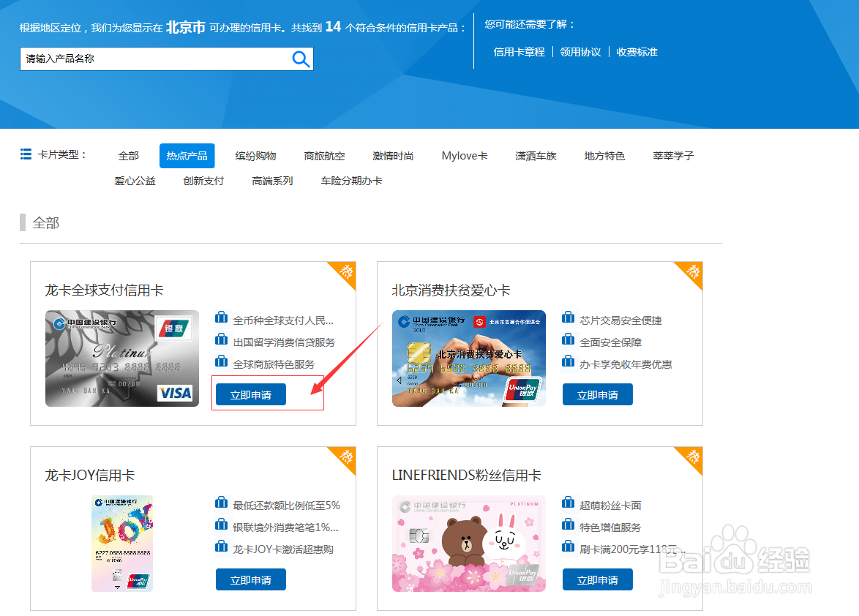
Task: Click the 出国留学消费信贷服务 feature text
Action: point(284,343)
